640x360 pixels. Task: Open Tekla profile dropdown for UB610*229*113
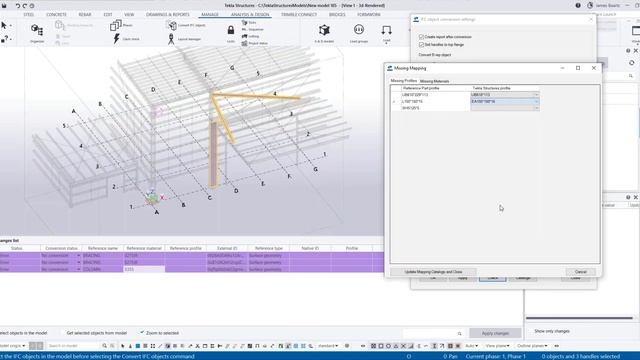(x=536, y=95)
